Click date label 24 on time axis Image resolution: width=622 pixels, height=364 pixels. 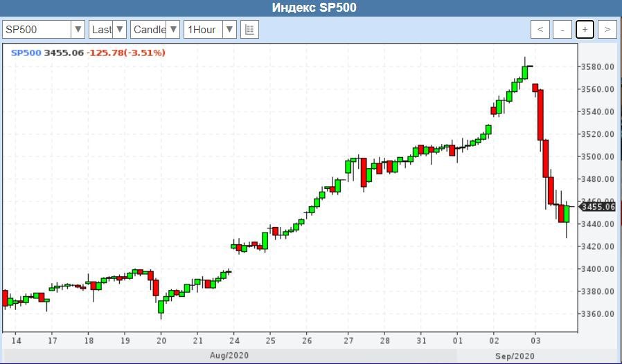[234, 340]
